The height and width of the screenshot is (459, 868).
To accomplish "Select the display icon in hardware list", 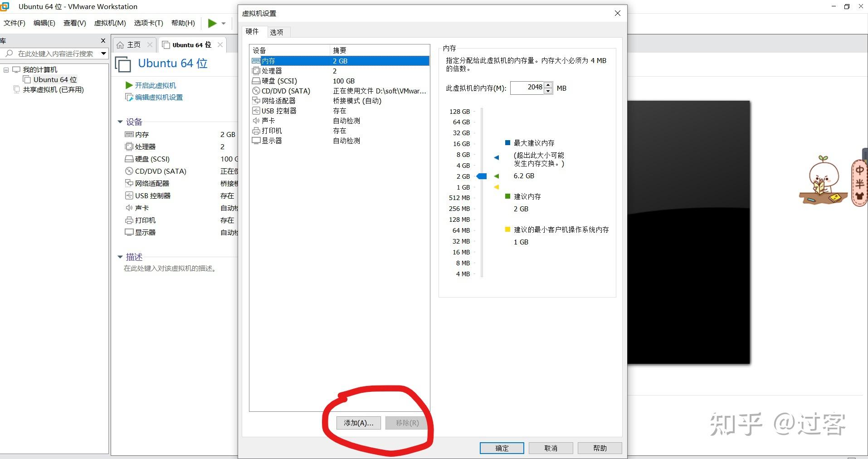I will [x=256, y=141].
